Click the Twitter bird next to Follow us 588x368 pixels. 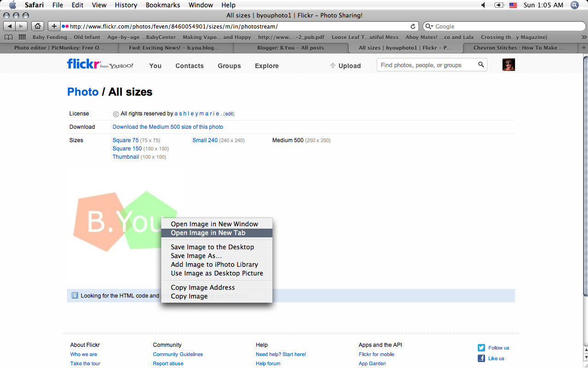coord(481,348)
